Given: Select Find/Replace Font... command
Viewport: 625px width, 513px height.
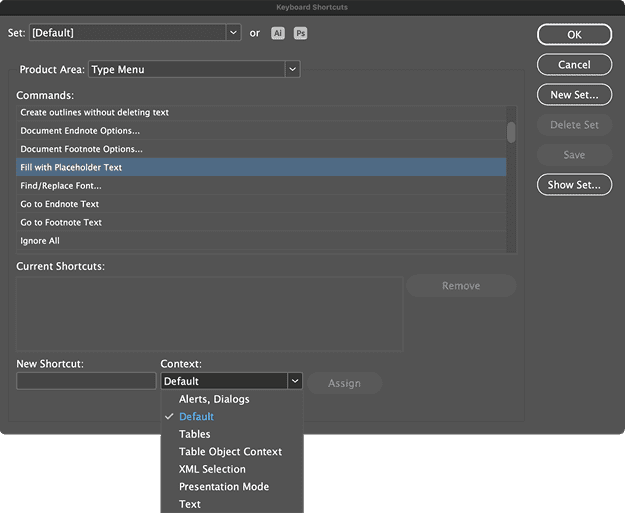Looking at the screenshot, I should pyautogui.click(x=61, y=186).
